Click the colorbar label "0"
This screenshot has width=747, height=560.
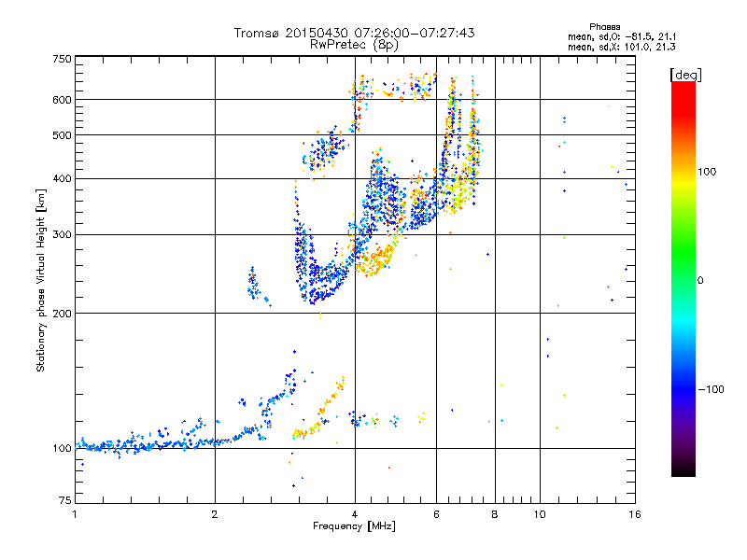click(700, 281)
